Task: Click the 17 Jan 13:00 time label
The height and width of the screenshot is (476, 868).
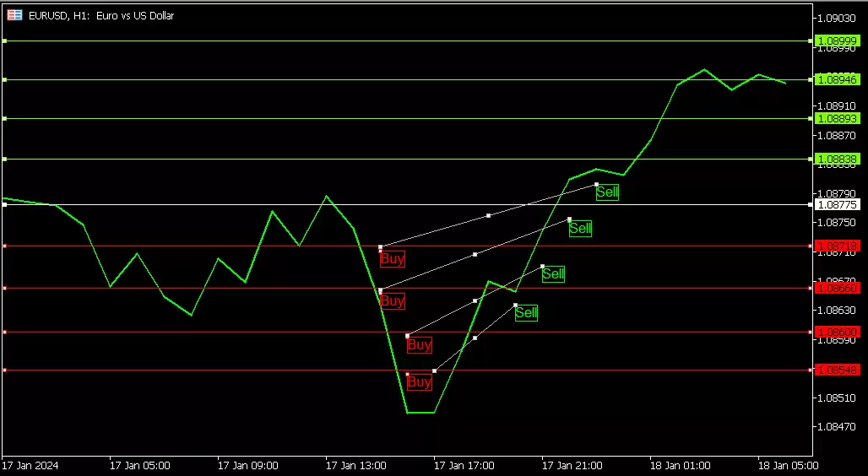Action: coord(355,465)
